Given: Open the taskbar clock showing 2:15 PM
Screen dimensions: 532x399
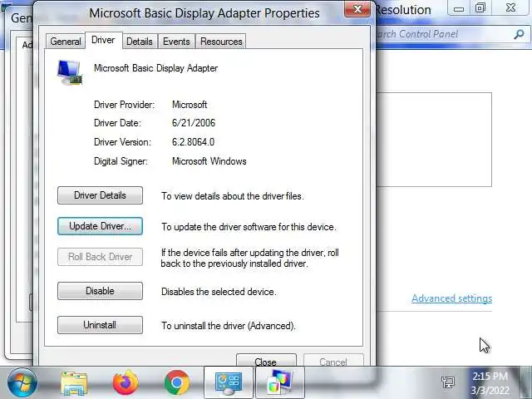Looking at the screenshot, I should click(490, 383).
